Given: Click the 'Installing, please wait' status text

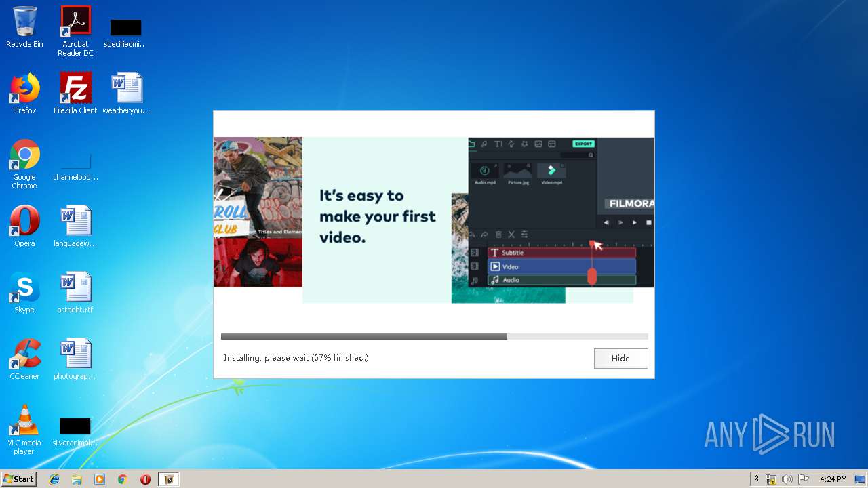Looking at the screenshot, I should [x=296, y=358].
